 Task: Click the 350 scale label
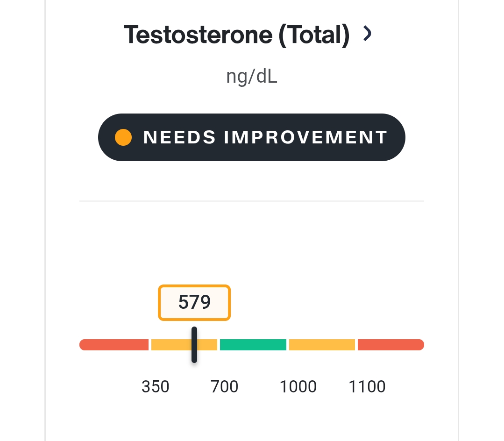tap(156, 386)
